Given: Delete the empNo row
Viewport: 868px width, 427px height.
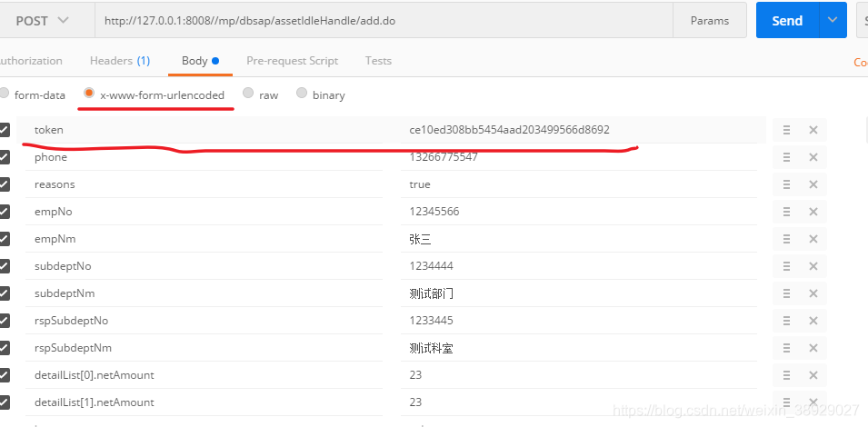Looking at the screenshot, I should 813,212.
